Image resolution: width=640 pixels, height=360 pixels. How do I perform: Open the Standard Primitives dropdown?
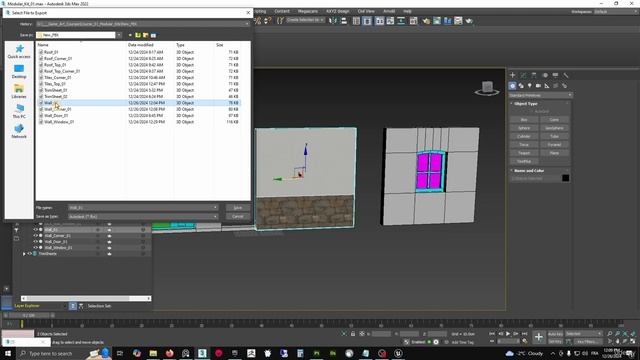540,95
